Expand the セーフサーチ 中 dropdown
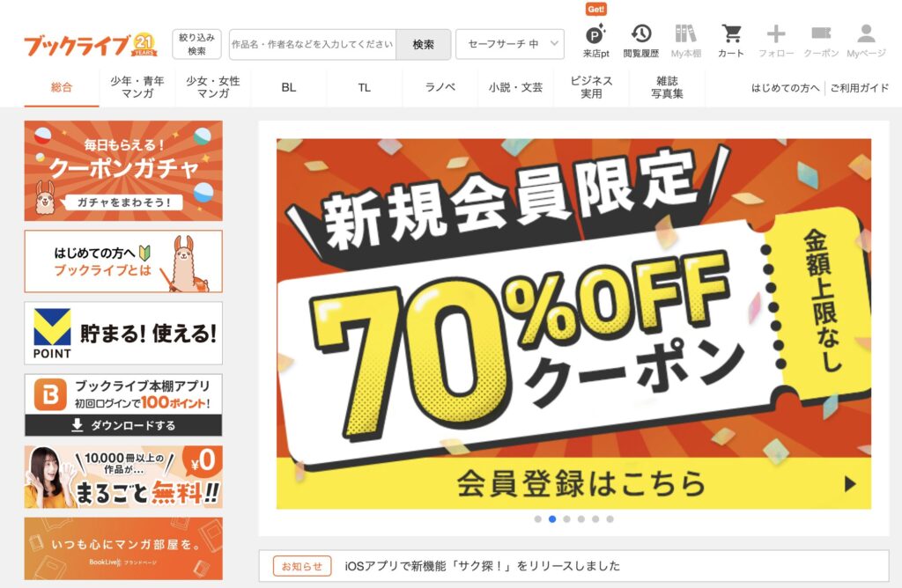The height and width of the screenshot is (588, 902). [510, 44]
